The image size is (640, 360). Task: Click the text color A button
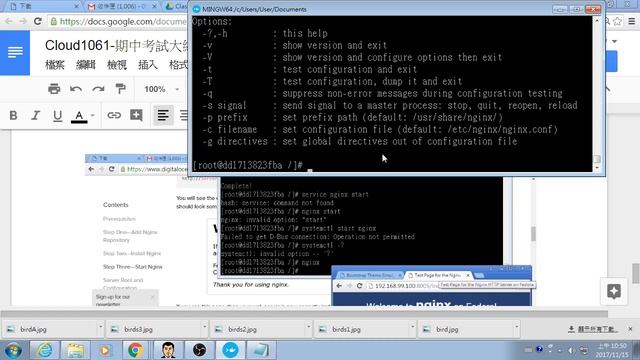point(79,116)
